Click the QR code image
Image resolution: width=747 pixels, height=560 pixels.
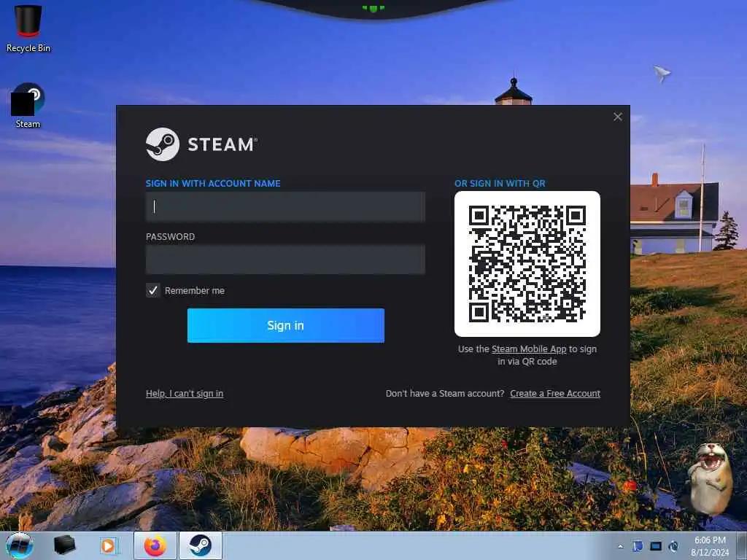pos(527,264)
